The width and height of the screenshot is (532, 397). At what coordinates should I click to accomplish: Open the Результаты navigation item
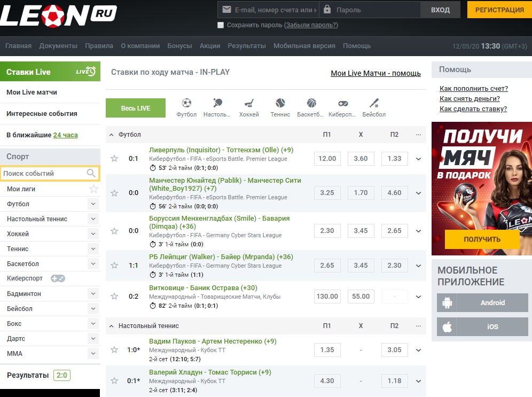246,46
